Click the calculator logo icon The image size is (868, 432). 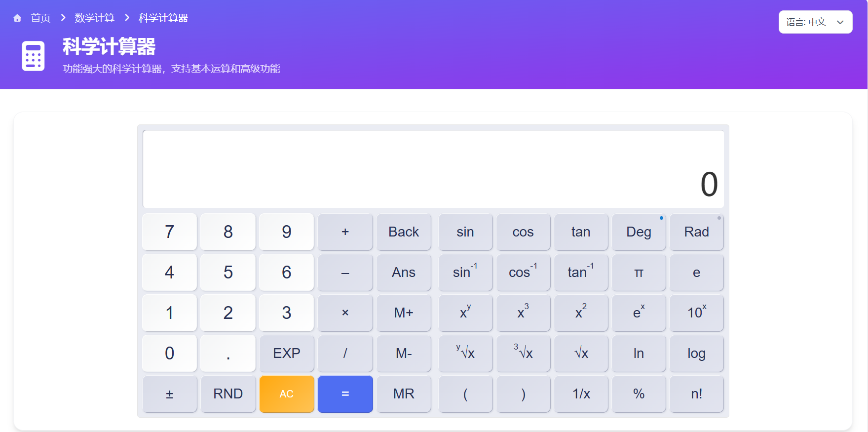click(x=33, y=56)
